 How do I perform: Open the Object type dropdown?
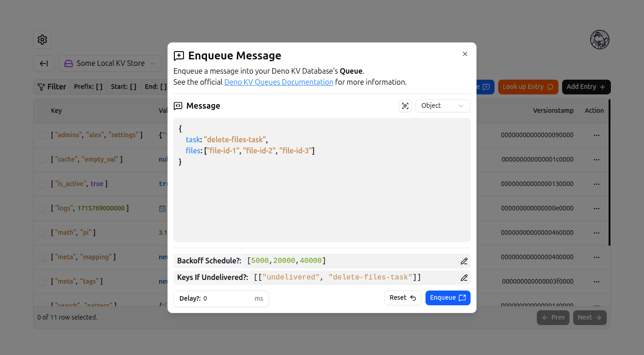click(442, 106)
